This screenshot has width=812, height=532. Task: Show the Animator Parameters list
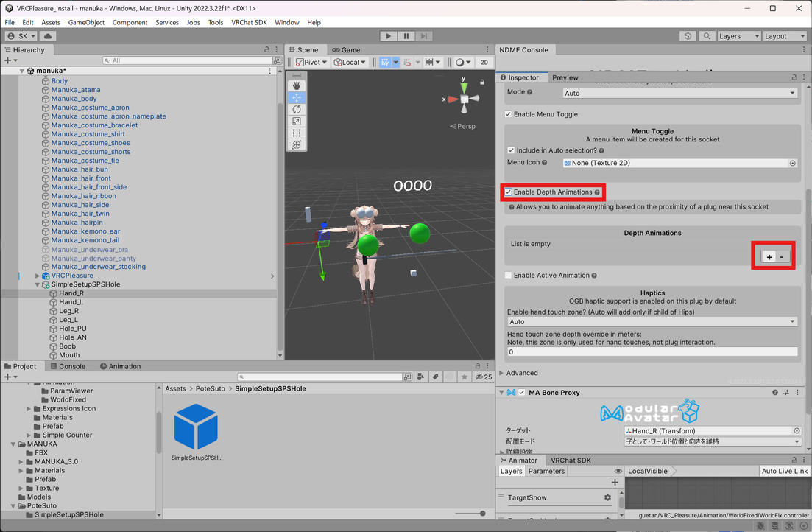tap(546, 471)
